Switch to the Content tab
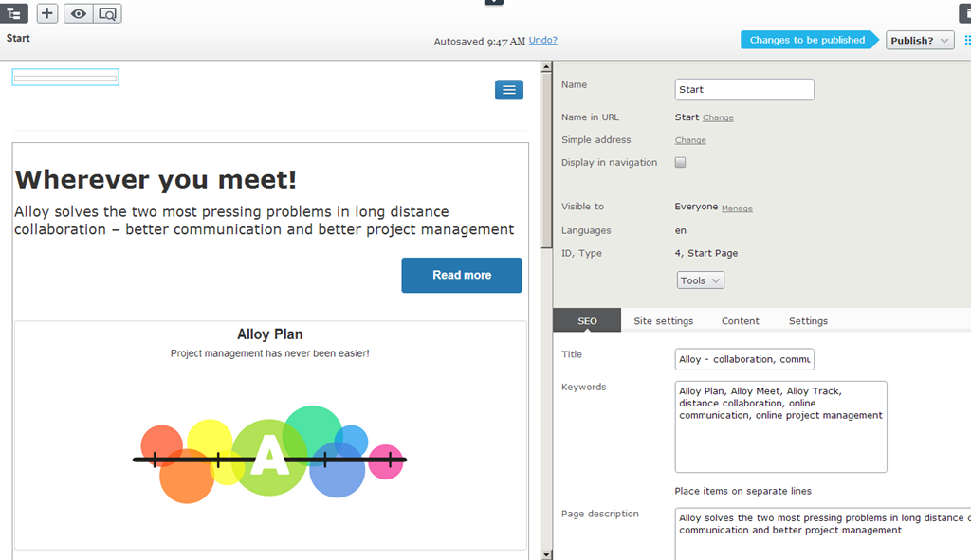This screenshot has width=971, height=560. click(740, 321)
